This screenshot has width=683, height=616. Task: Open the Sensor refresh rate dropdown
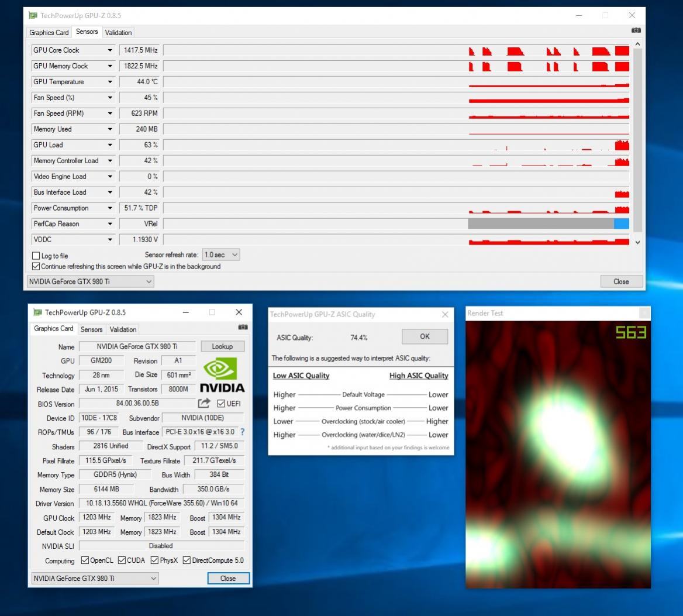tap(221, 255)
